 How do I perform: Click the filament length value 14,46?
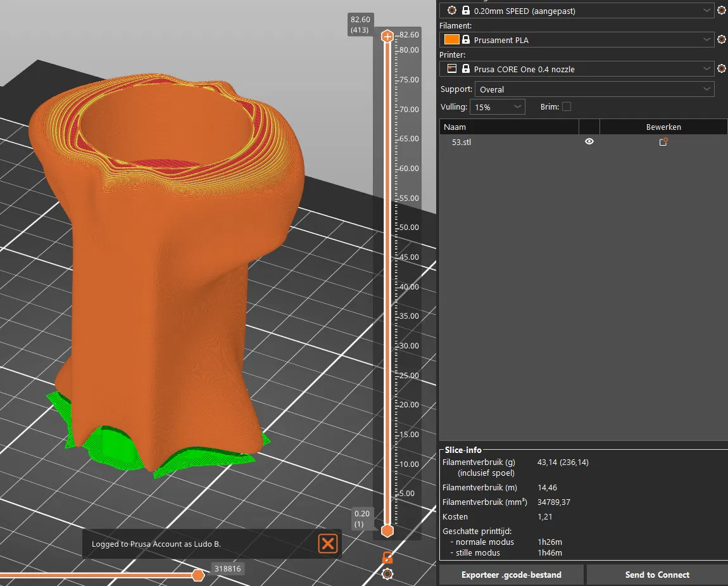tap(548, 487)
